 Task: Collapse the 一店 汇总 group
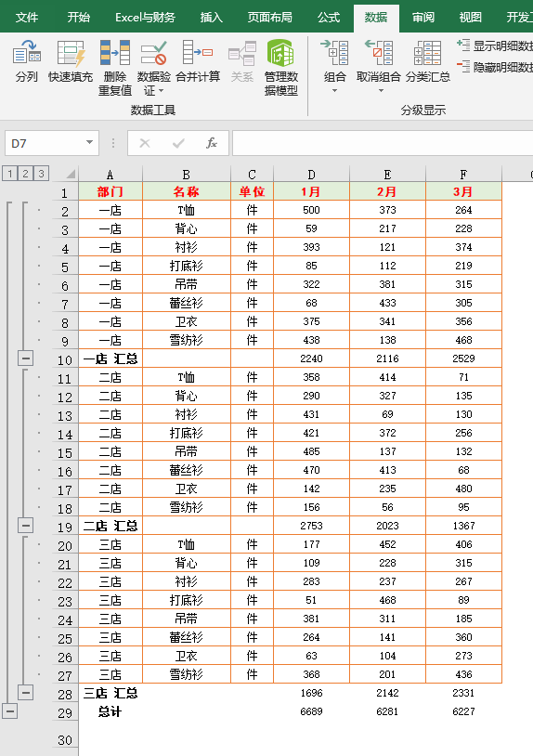pos(26,358)
